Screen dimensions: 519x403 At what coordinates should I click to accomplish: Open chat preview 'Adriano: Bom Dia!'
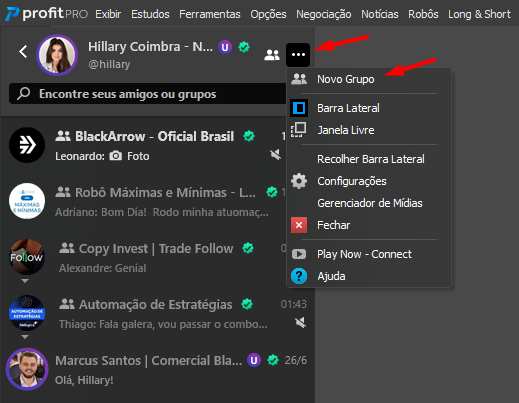tap(162, 212)
